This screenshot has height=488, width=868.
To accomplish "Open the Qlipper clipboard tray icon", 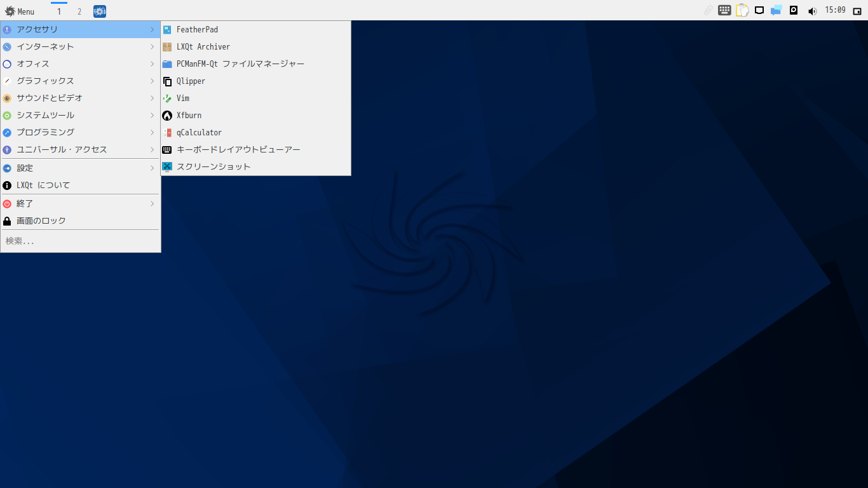I will [742, 10].
